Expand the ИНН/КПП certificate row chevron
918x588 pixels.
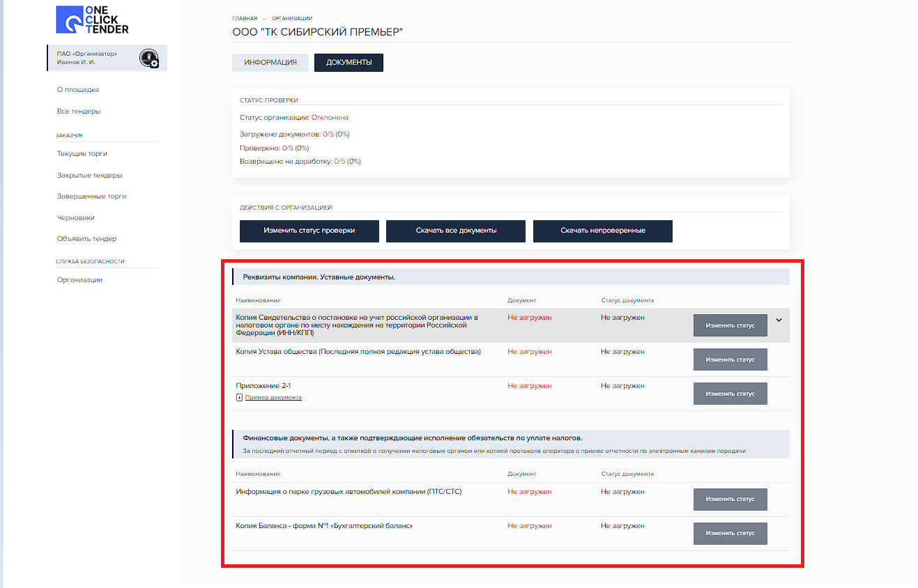779,320
